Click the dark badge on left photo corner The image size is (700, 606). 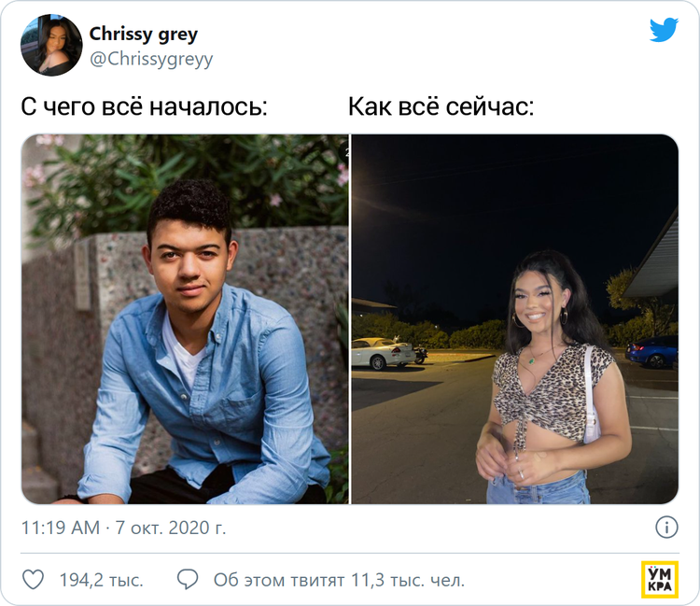click(344, 152)
